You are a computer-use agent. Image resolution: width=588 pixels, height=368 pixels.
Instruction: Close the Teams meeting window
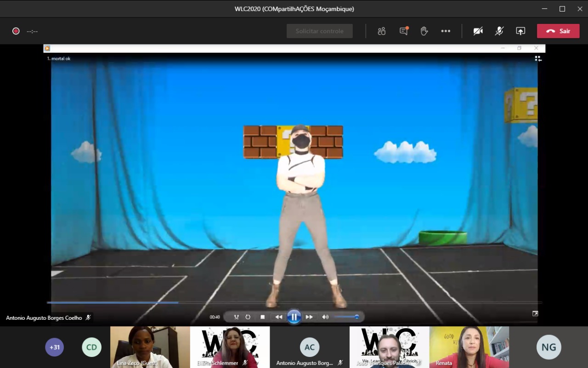click(x=580, y=9)
